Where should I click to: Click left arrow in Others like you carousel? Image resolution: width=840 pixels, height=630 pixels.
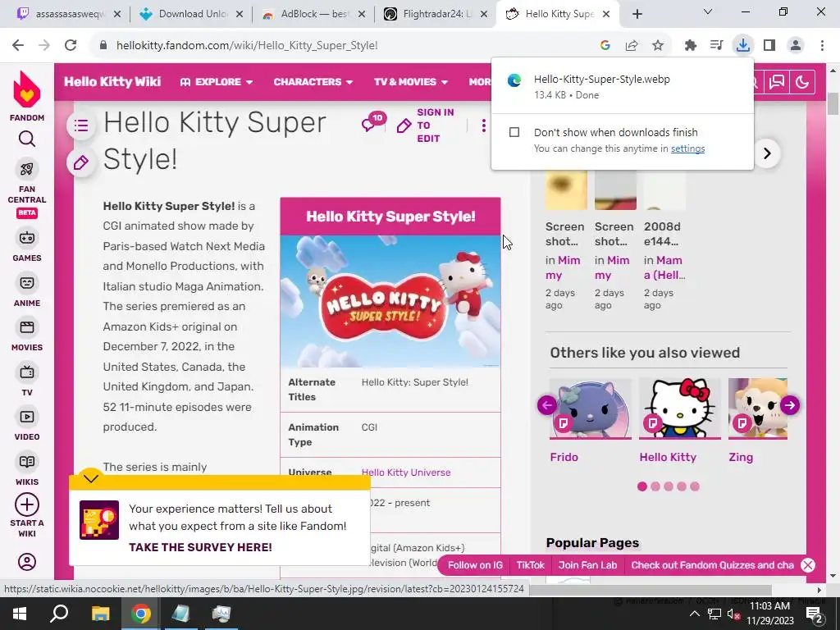tap(547, 405)
